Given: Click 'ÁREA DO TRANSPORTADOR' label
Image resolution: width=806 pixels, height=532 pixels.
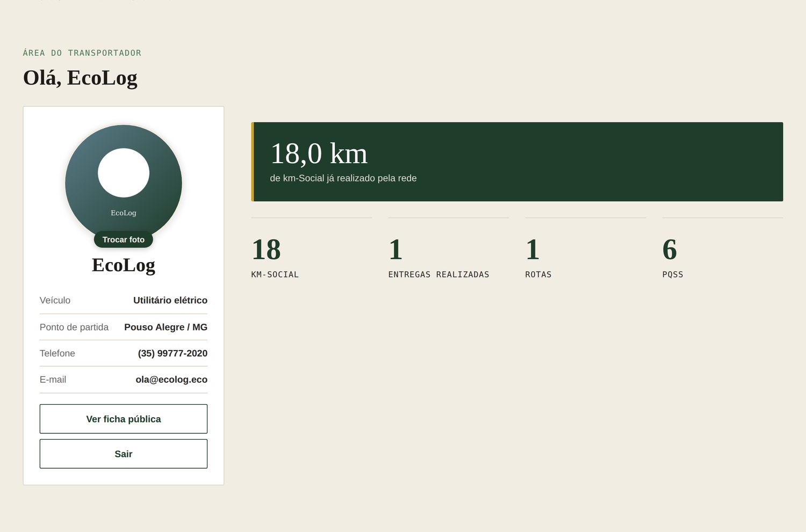Looking at the screenshot, I should click(x=82, y=53).
